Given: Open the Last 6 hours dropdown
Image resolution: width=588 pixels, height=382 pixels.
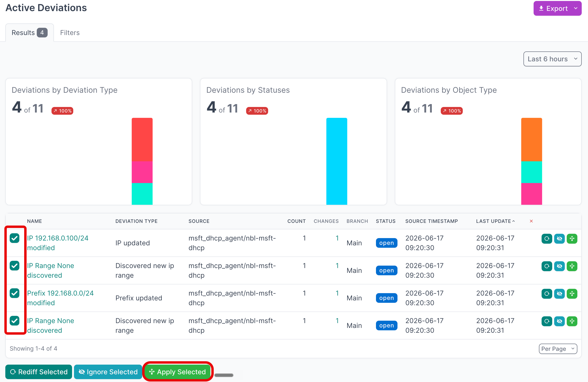Looking at the screenshot, I should tap(552, 59).
